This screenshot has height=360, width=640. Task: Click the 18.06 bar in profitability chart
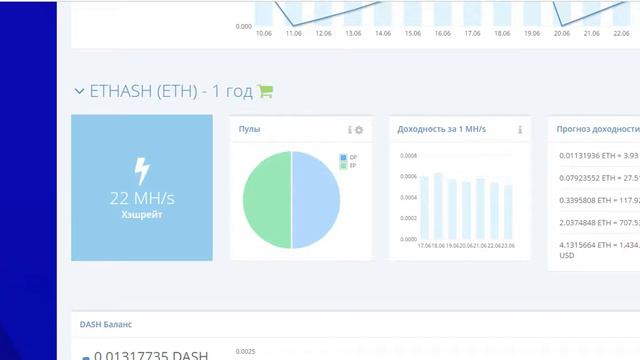(438, 206)
